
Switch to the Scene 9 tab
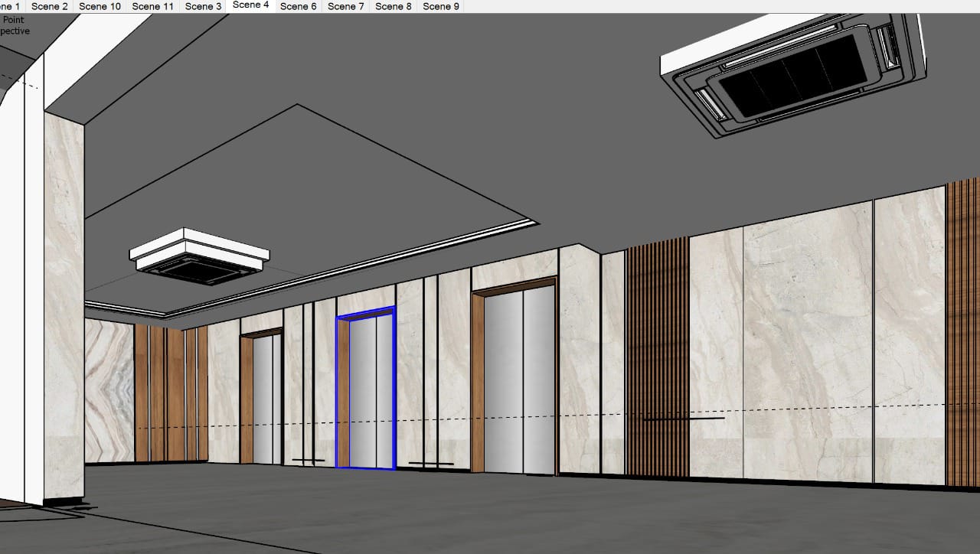441,6
